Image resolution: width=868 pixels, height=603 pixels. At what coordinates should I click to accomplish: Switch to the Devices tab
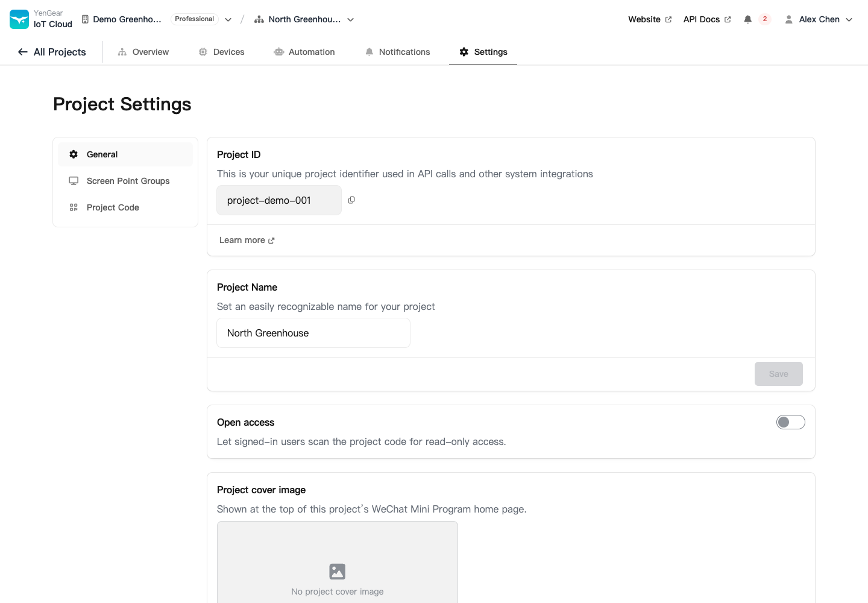pos(222,52)
